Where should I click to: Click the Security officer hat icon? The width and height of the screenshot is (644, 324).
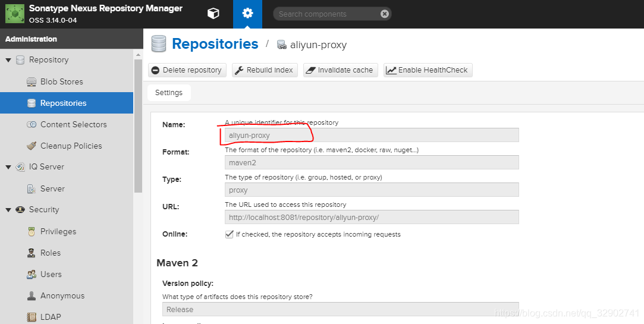[x=20, y=209]
